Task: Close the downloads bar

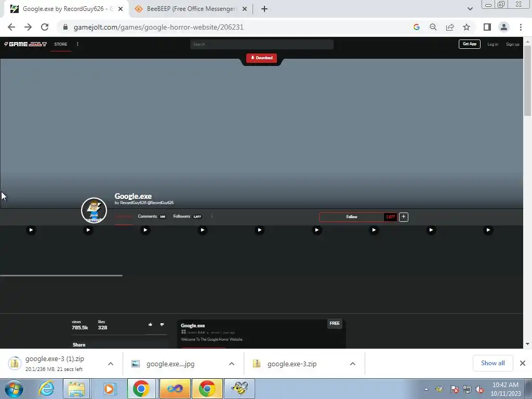Action: (x=523, y=363)
